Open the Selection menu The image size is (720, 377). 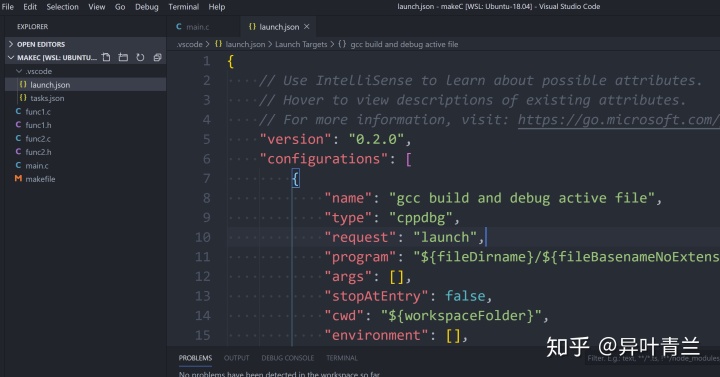coord(62,7)
